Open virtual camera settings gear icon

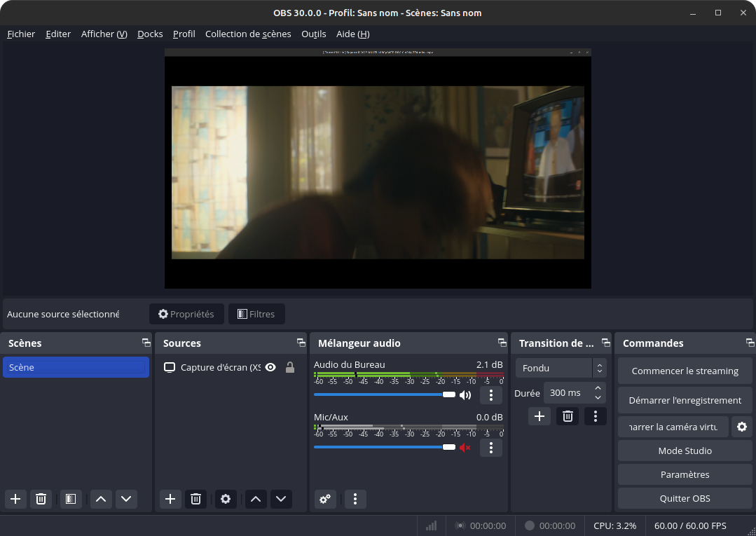741,427
